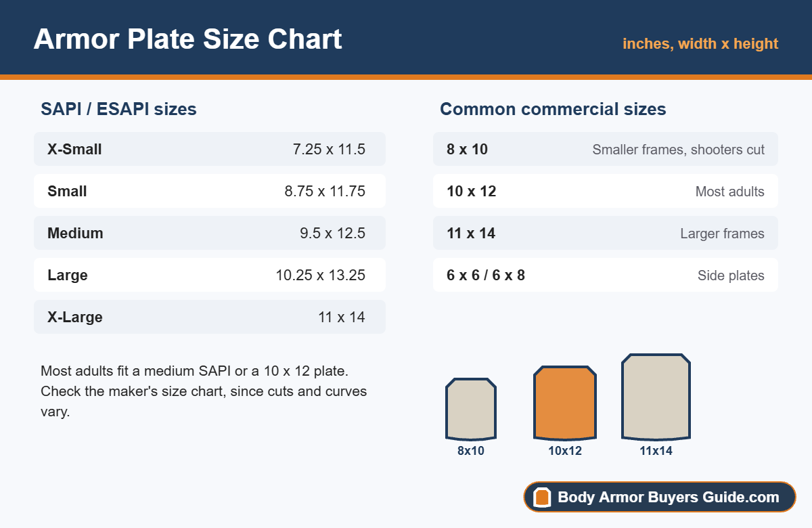812x528 pixels.
Task: Click the 'Larger frames' description
Action: tap(723, 234)
